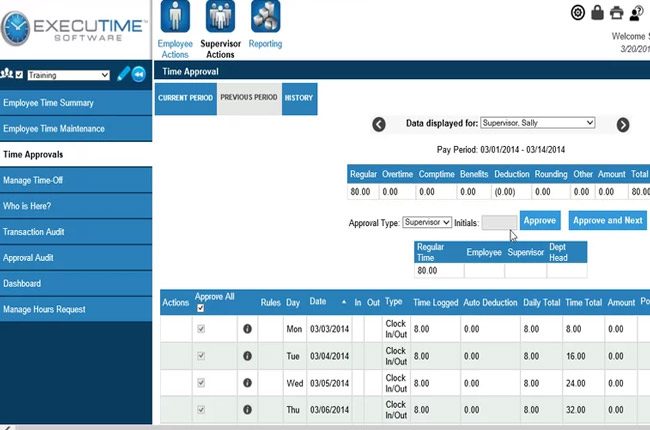Screen dimensions: 650x430
Task: Click the Day column header
Action: pyautogui.click(x=293, y=303)
